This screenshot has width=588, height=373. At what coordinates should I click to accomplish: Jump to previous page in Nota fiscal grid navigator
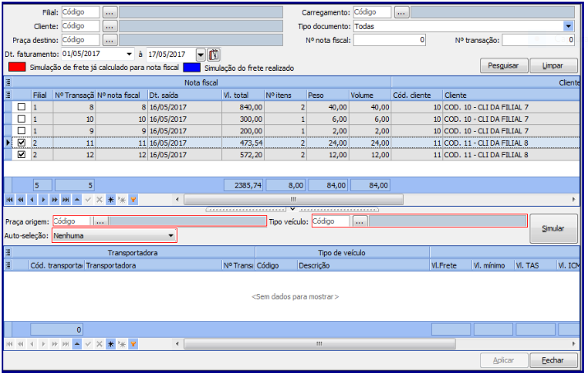pyautogui.click(x=21, y=199)
